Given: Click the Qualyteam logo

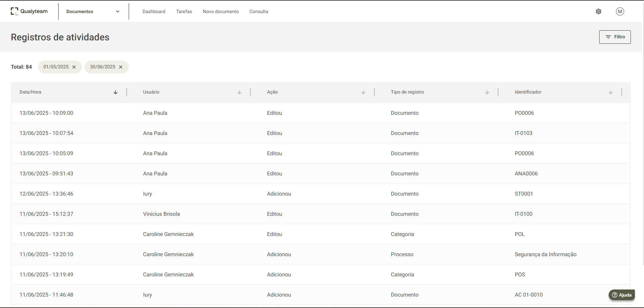Looking at the screenshot, I should pyautogui.click(x=29, y=11).
